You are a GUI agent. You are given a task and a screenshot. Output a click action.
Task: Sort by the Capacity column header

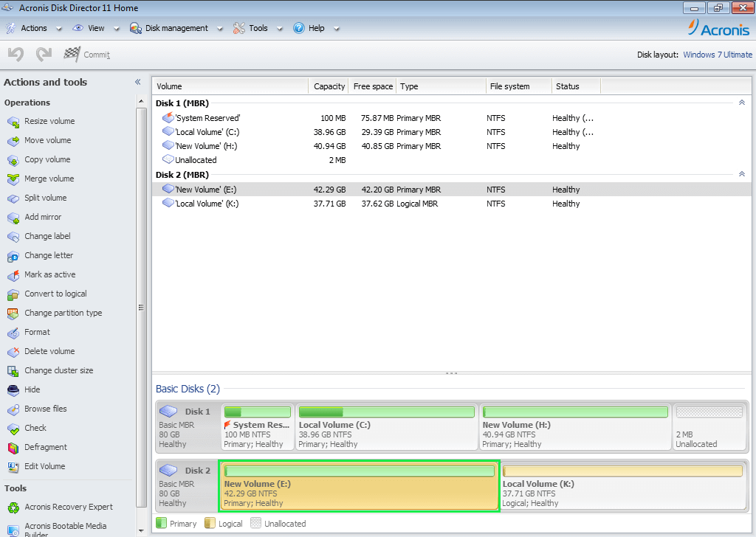(329, 86)
